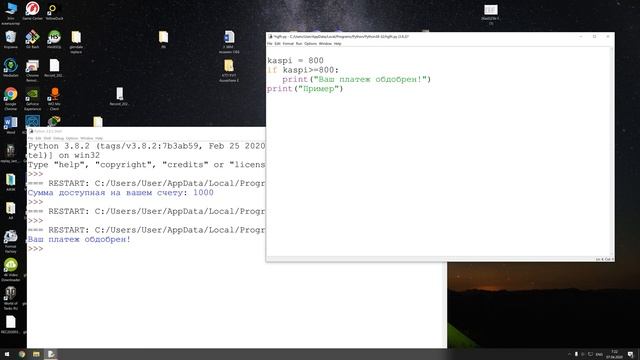Image resolution: width=640 pixels, height=360 pixels.
Task: Open the Windows Start button
Action: click(x=7, y=354)
